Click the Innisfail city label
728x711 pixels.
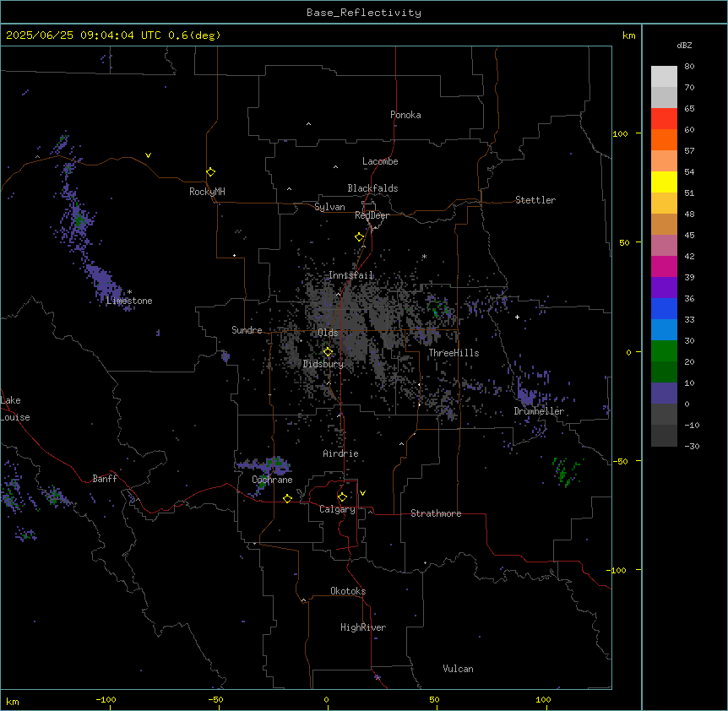[350, 275]
